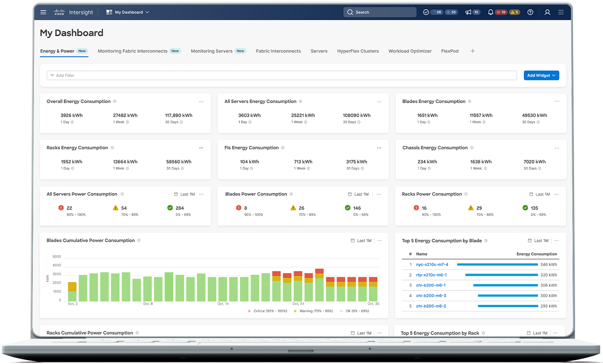Viewport: 603px width, 364px height.
Task: Open the Add Widget dropdown button
Action: tap(541, 75)
